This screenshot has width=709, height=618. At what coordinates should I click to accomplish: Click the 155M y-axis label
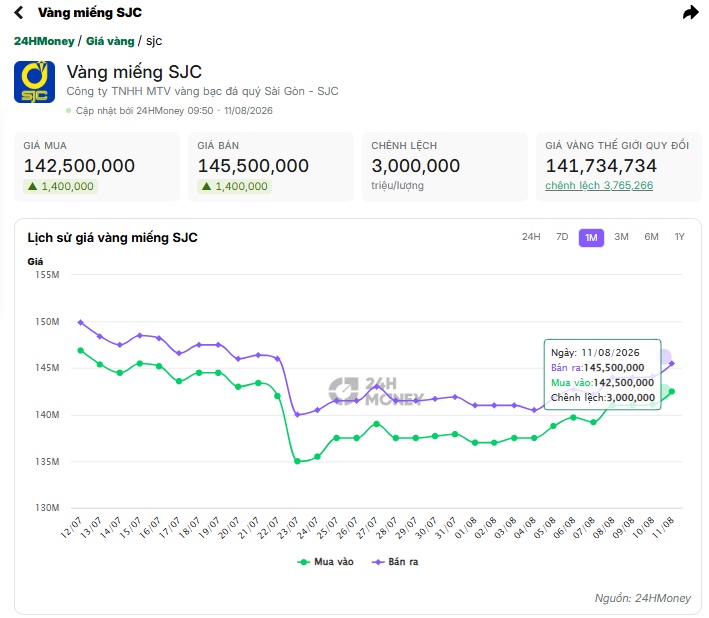(x=47, y=275)
